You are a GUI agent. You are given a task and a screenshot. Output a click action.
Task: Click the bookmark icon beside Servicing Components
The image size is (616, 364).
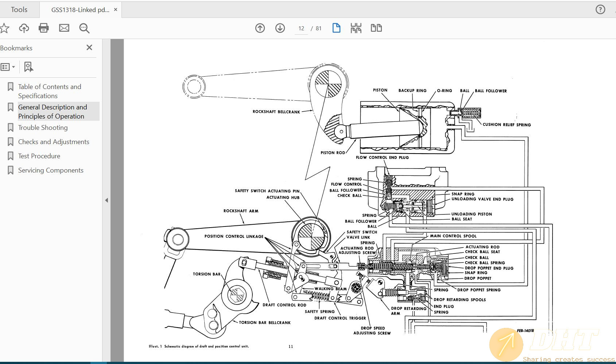(11, 170)
